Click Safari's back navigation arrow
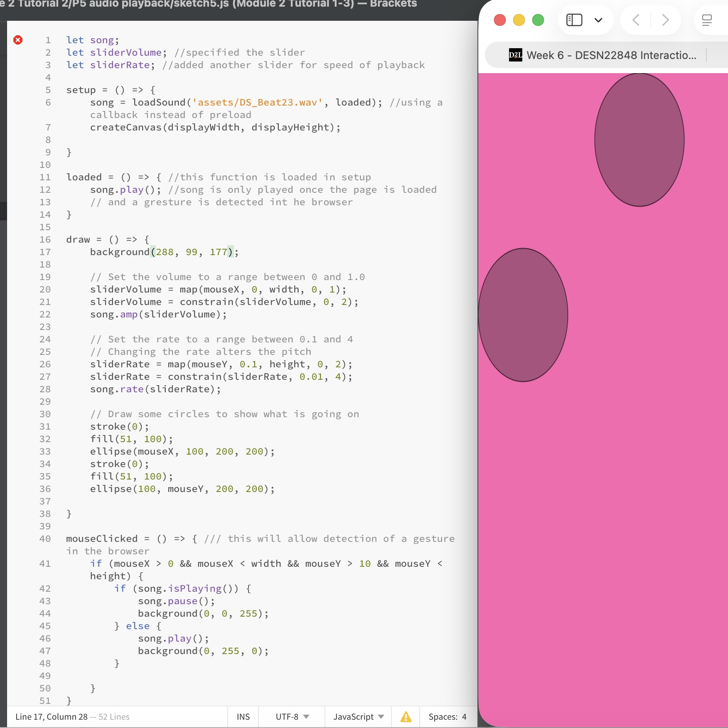 point(635,20)
